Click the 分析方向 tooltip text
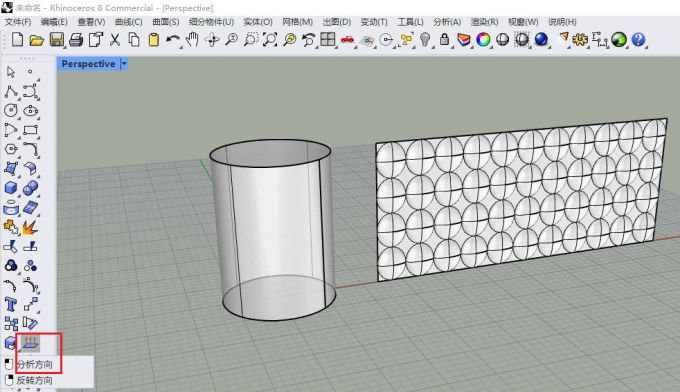This screenshot has height=392, width=680. tap(35, 364)
